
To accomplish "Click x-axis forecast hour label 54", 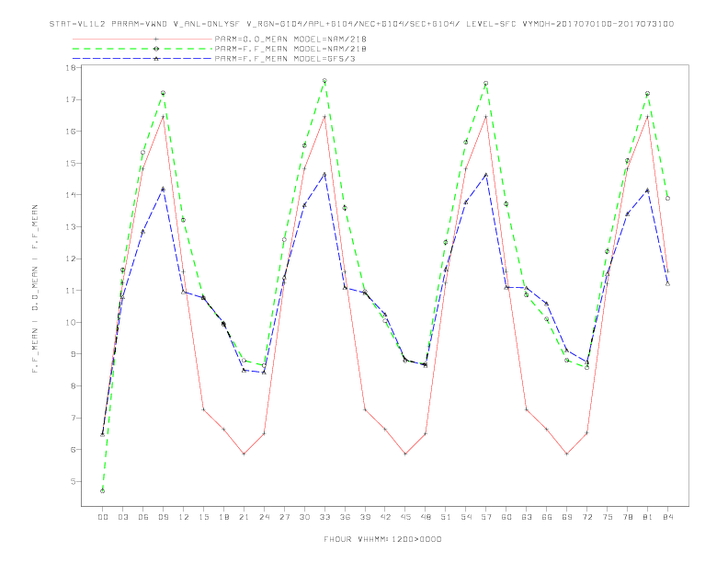I will pyautogui.click(x=466, y=517).
